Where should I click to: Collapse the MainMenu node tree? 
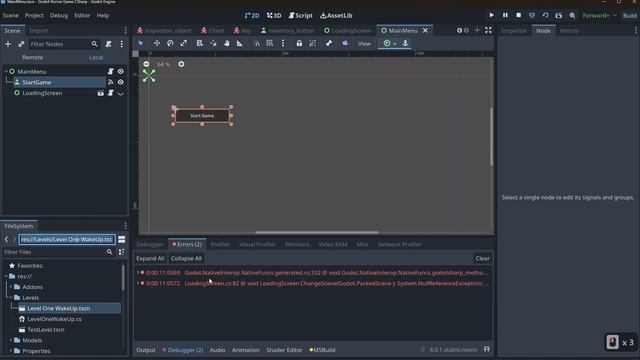coord(6,71)
